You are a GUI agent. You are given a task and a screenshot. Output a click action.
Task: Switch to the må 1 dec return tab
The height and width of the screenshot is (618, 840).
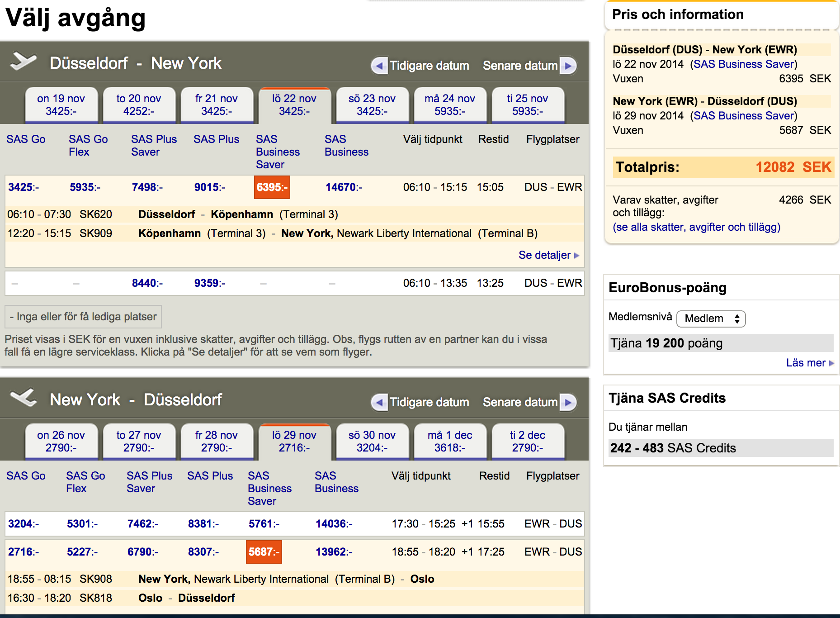pos(449,442)
